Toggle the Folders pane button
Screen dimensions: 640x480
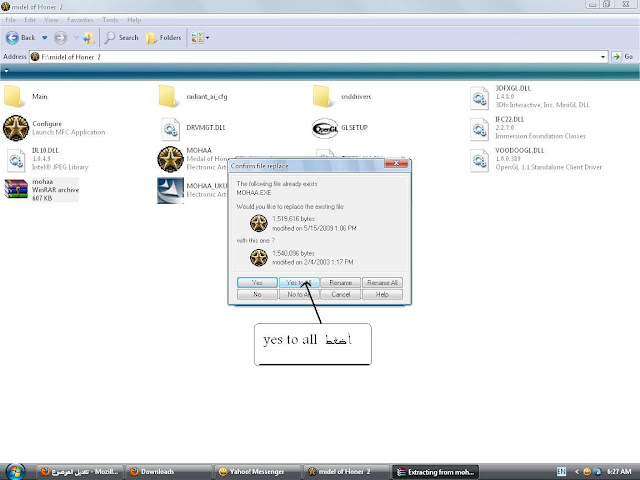pos(164,38)
